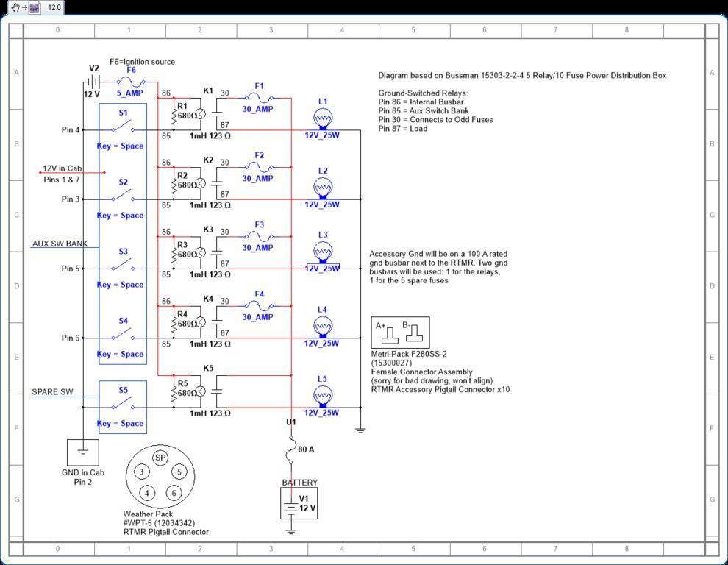Click the SP pin on Weather Pack connector
728x565 pixels.
point(160,458)
